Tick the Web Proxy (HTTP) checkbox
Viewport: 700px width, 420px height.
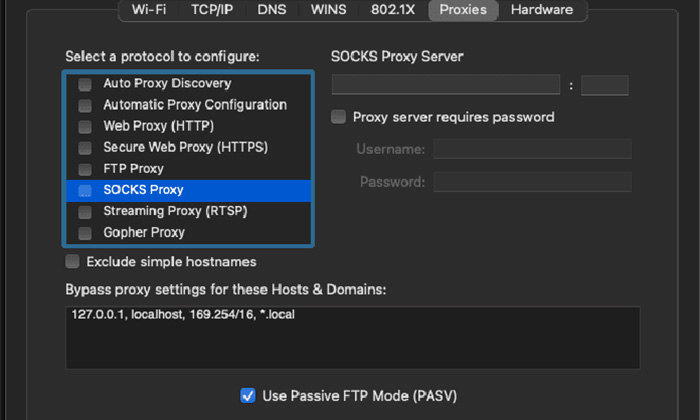(x=85, y=127)
